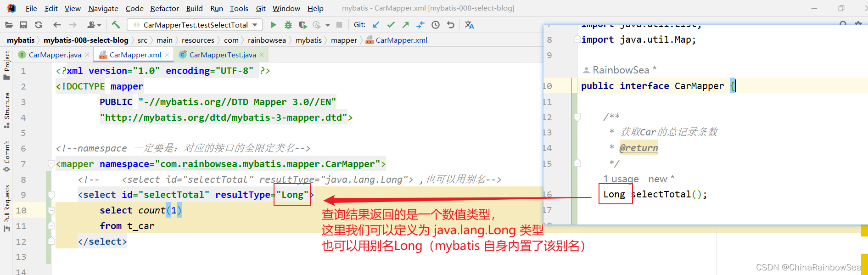Start debugging with the Debug bug icon

tap(288, 25)
